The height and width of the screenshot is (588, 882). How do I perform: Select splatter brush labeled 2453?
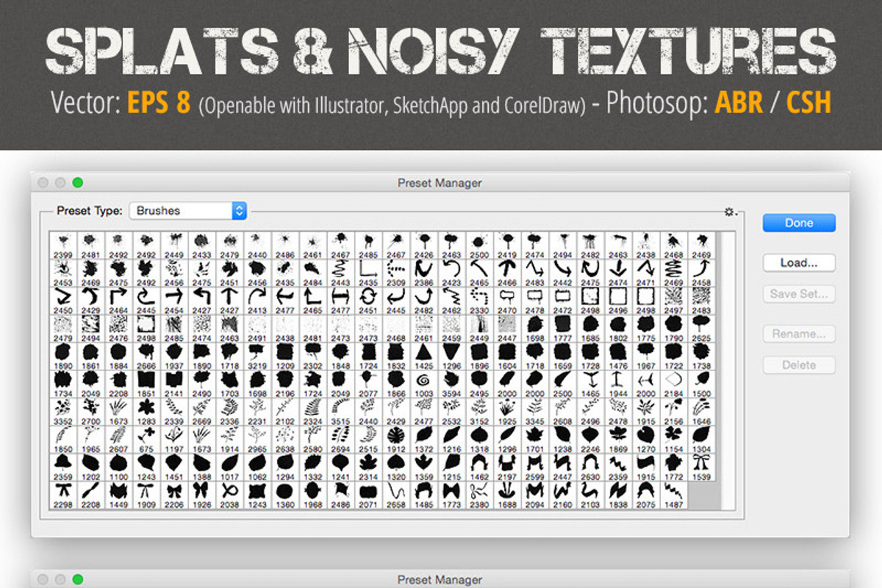point(62,273)
